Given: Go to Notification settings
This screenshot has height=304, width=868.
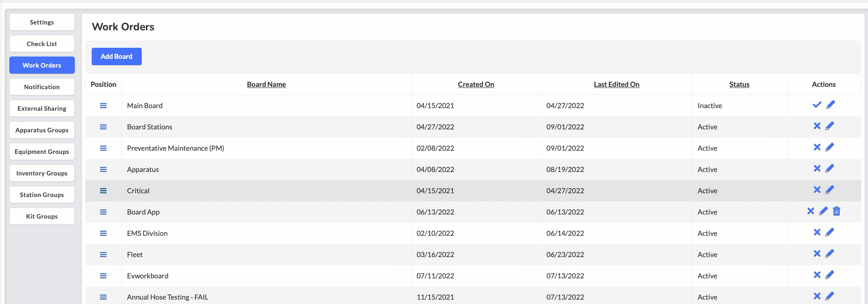Looking at the screenshot, I should (42, 87).
